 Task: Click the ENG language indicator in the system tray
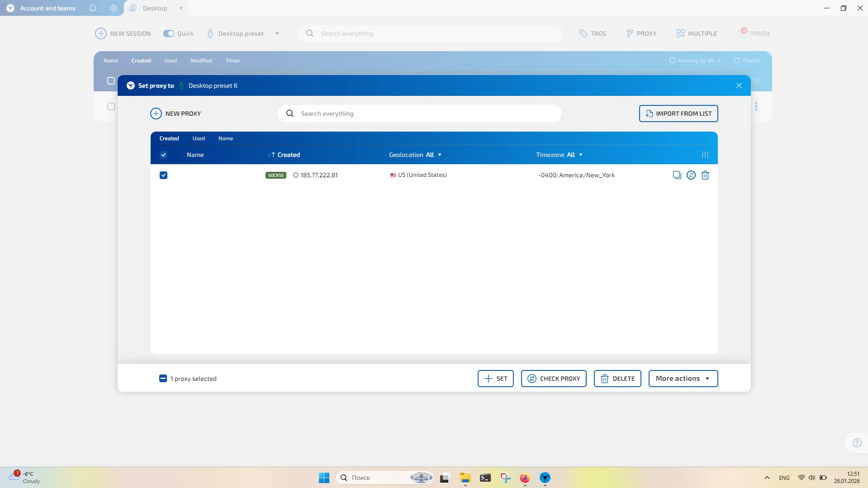coord(784,478)
